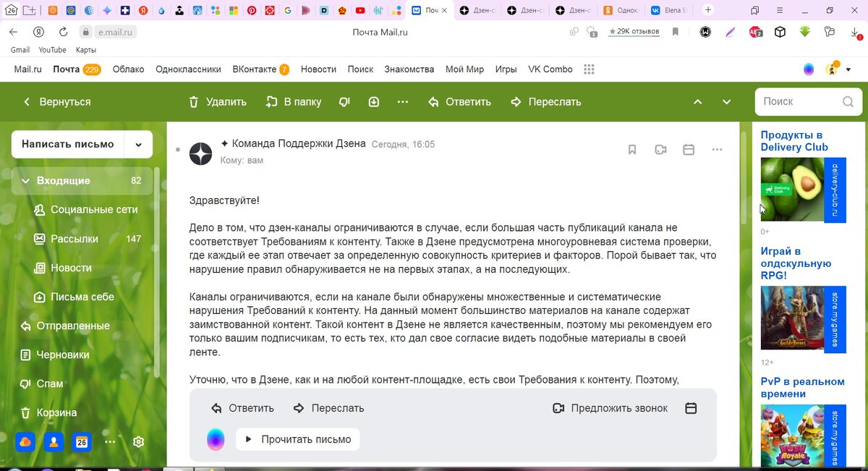Open Облако in the portal navigation
Image resolution: width=868 pixels, height=471 pixels.
tap(129, 69)
